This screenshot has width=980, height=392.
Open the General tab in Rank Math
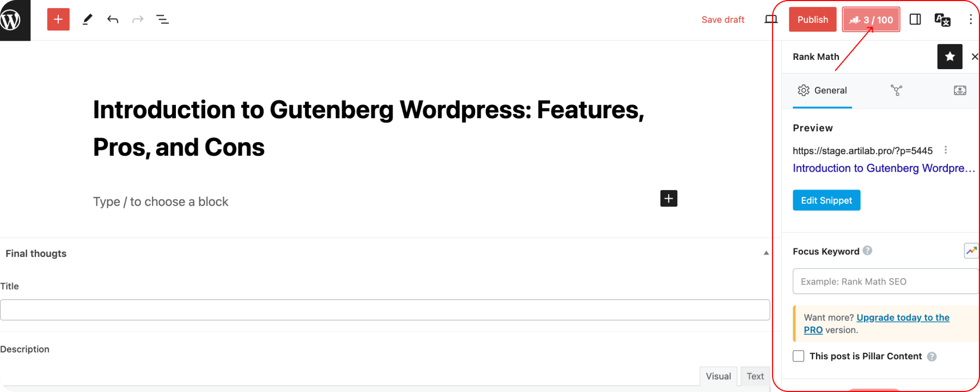(822, 90)
